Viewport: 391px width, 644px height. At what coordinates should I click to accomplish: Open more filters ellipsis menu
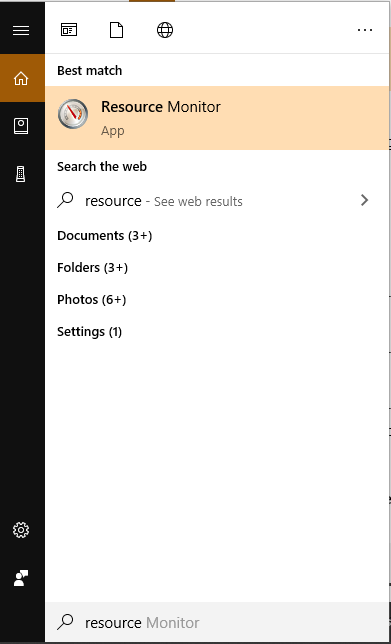click(365, 30)
